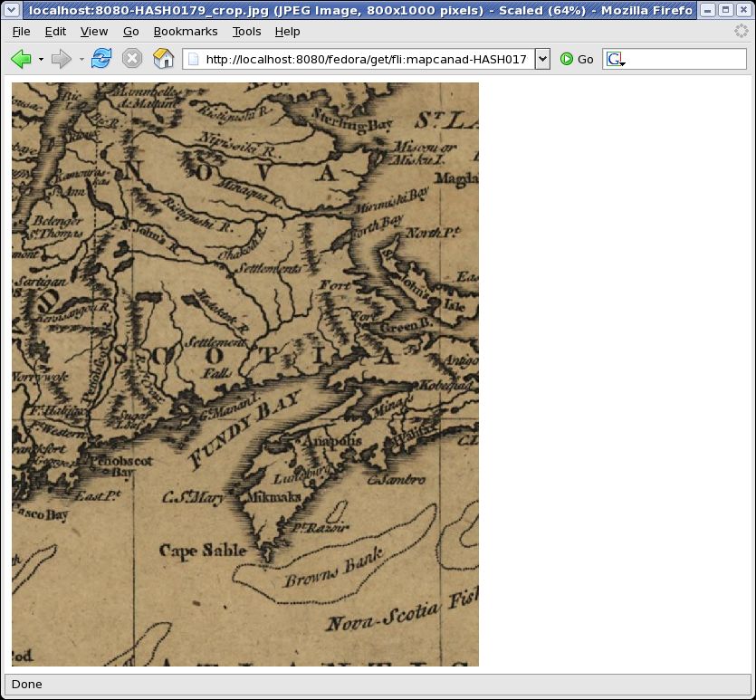Click the 'Done' status bar text

coord(26,684)
